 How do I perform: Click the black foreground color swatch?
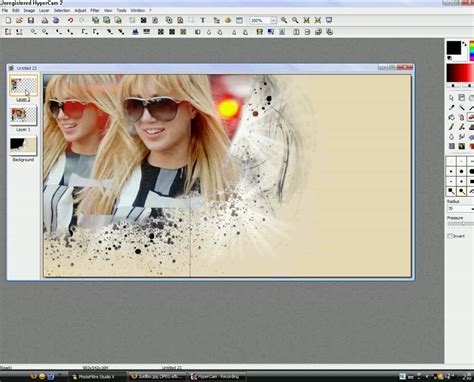(454, 48)
